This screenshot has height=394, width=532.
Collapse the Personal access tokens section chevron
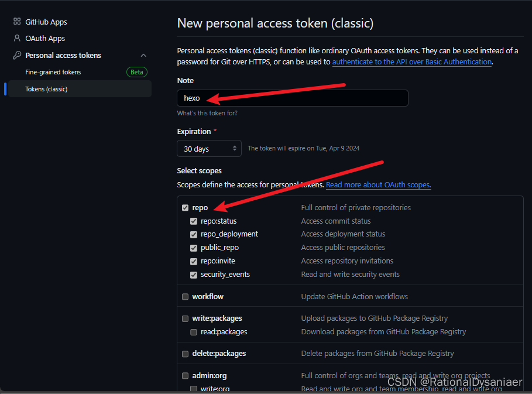[143, 55]
